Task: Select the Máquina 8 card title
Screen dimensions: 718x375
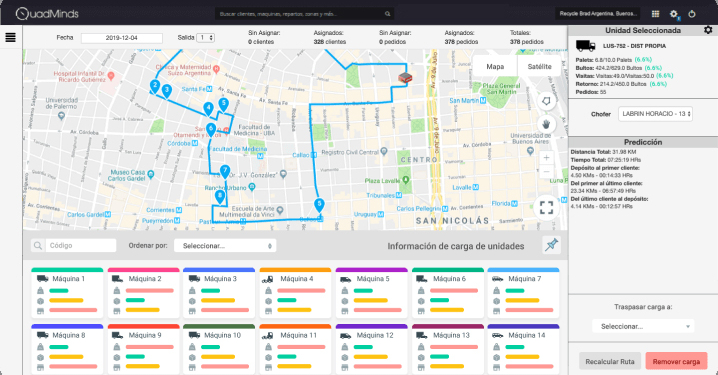Action: (x=69, y=335)
